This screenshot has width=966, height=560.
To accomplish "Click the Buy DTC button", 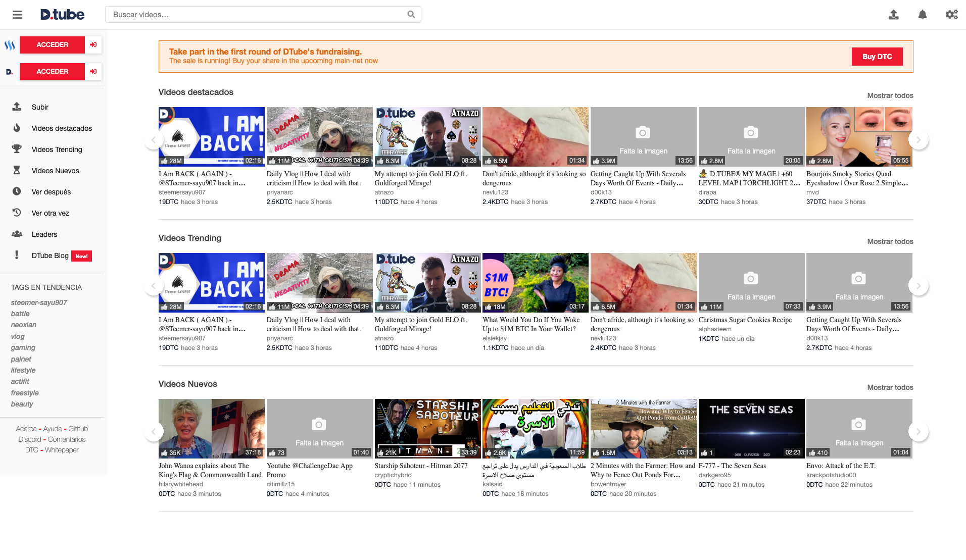I will tap(877, 57).
